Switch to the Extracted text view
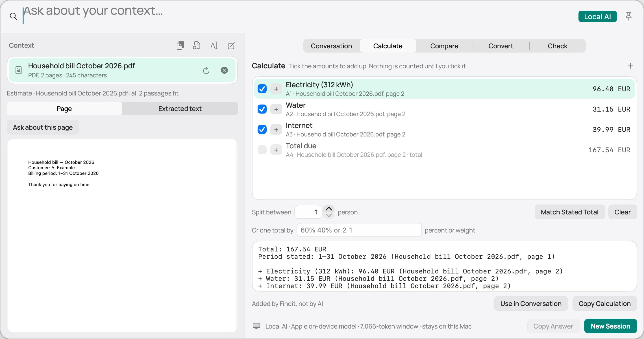644x339 pixels. (180, 109)
